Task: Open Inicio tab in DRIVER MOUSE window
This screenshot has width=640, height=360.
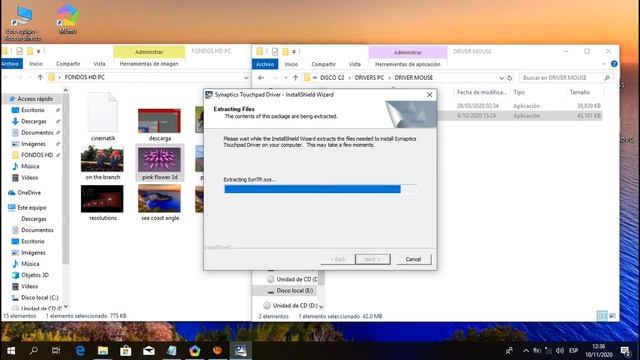Action: (291, 64)
